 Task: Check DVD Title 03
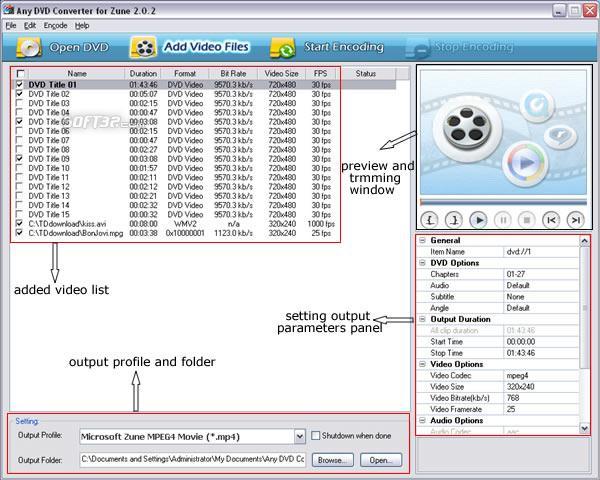point(19,103)
